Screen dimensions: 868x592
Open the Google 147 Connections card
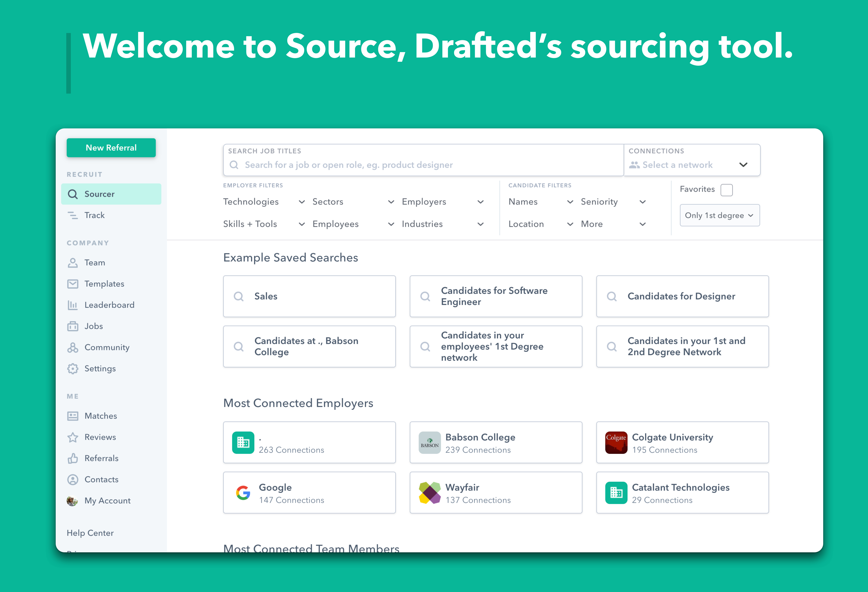[310, 493]
